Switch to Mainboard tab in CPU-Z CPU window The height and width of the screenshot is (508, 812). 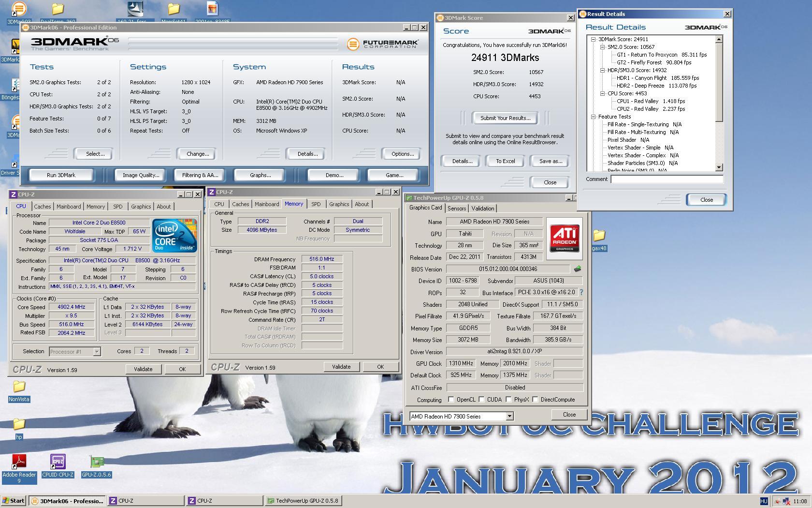pyautogui.click(x=69, y=207)
